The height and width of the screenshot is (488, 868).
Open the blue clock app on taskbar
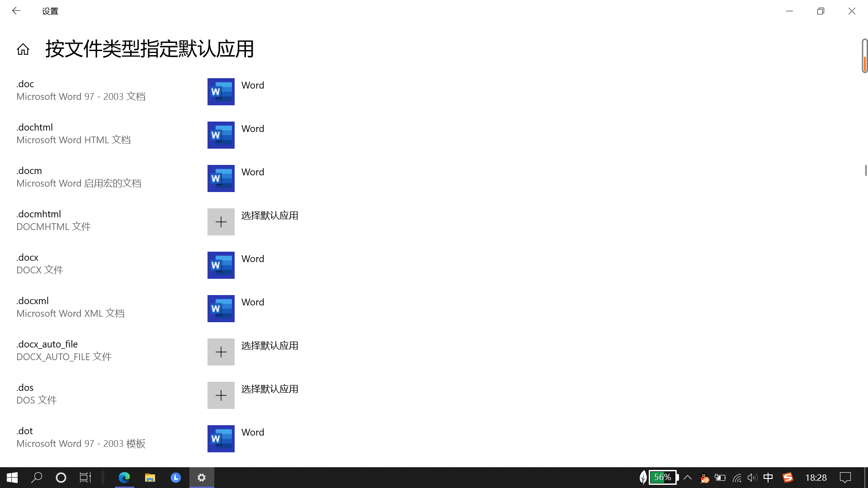[x=176, y=478]
